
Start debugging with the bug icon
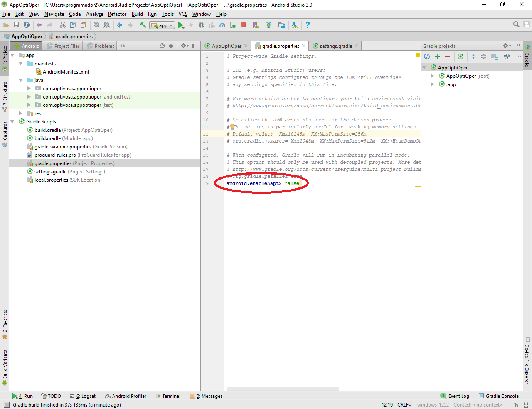pyautogui.click(x=202, y=25)
